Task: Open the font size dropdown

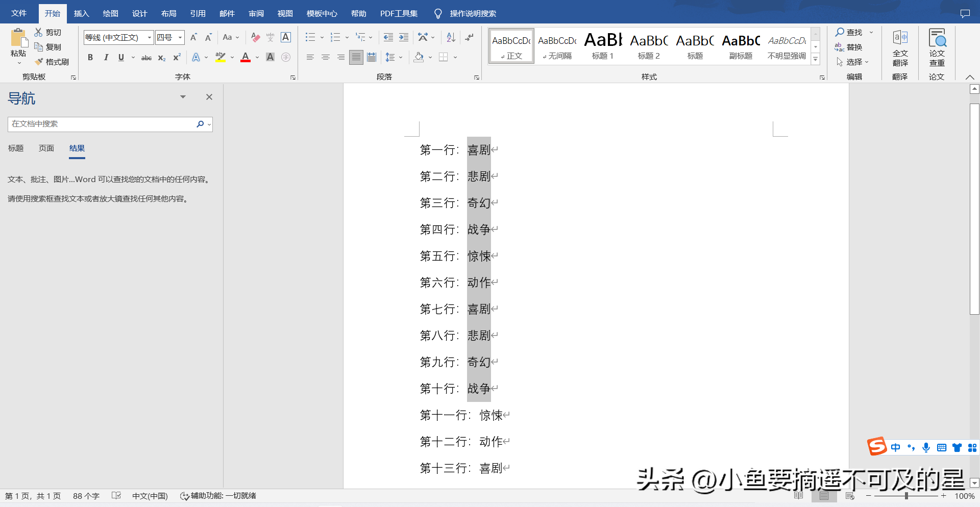Action: click(180, 37)
